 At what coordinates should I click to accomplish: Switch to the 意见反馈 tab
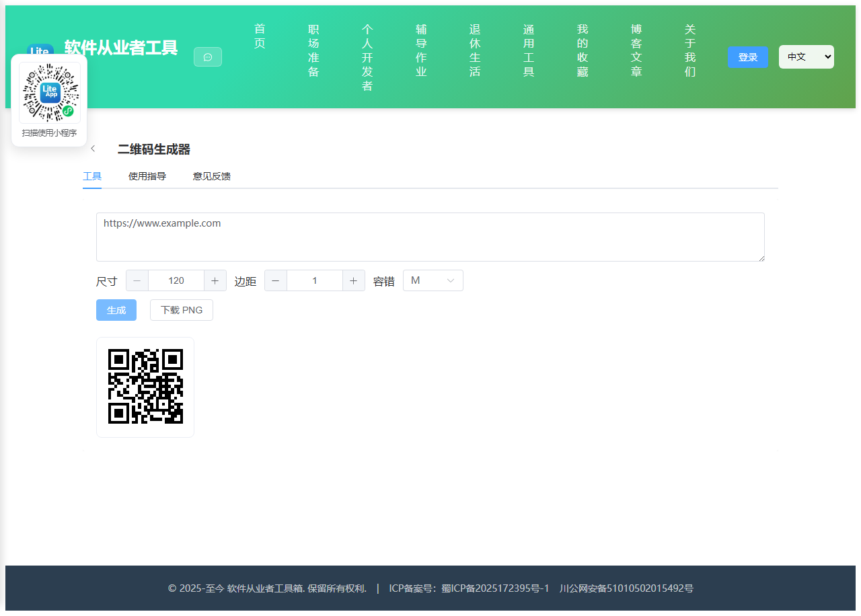tap(212, 176)
